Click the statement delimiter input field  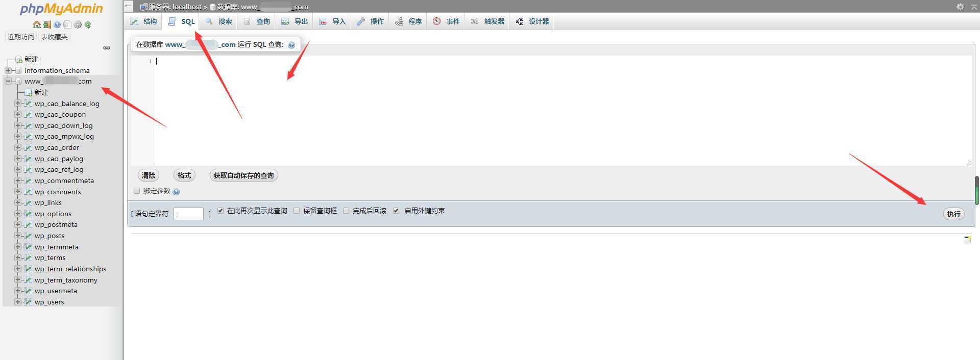click(188, 214)
